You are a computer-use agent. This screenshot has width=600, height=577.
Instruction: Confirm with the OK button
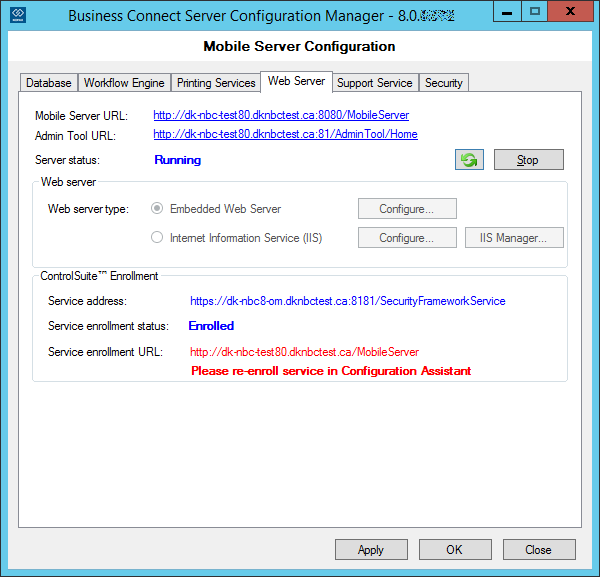tap(454, 549)
